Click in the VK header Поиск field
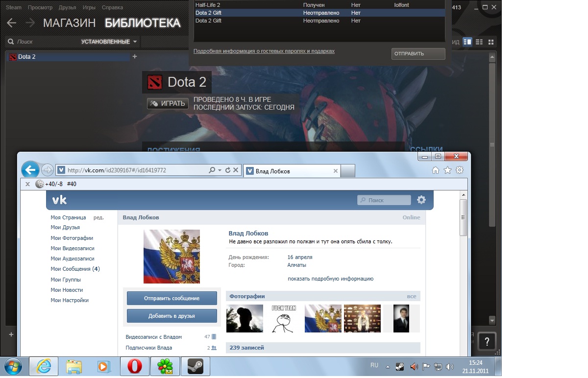Screen dimensions: 588x378 (x=384, y=200)
